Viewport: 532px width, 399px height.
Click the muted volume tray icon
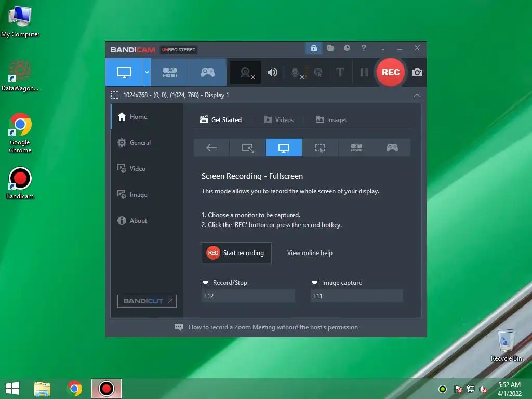483,389
